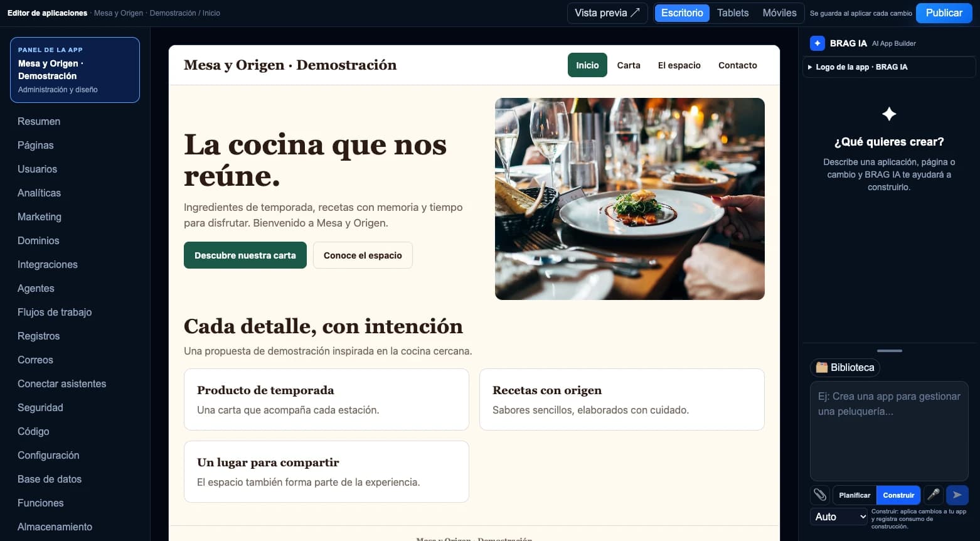
Task: Click Descubre nuestra carta button
Action: (x=245, y=255)
